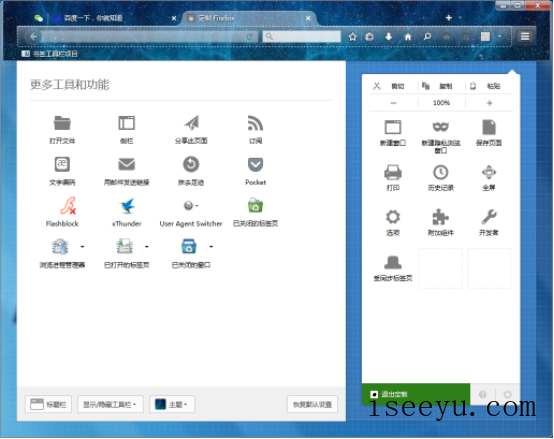554x439 pixels.
Task: Select the Pocket icon
Action: click(255, 165)
